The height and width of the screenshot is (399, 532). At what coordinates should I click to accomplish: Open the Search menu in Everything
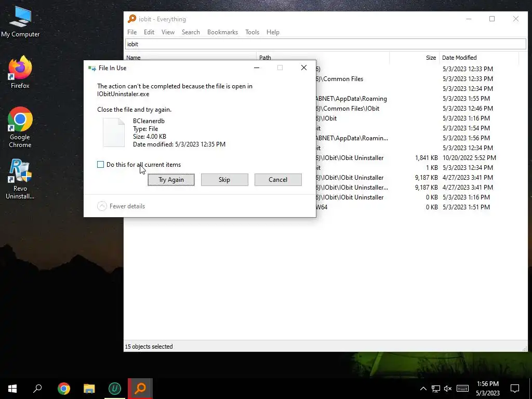tap(191, 32)
